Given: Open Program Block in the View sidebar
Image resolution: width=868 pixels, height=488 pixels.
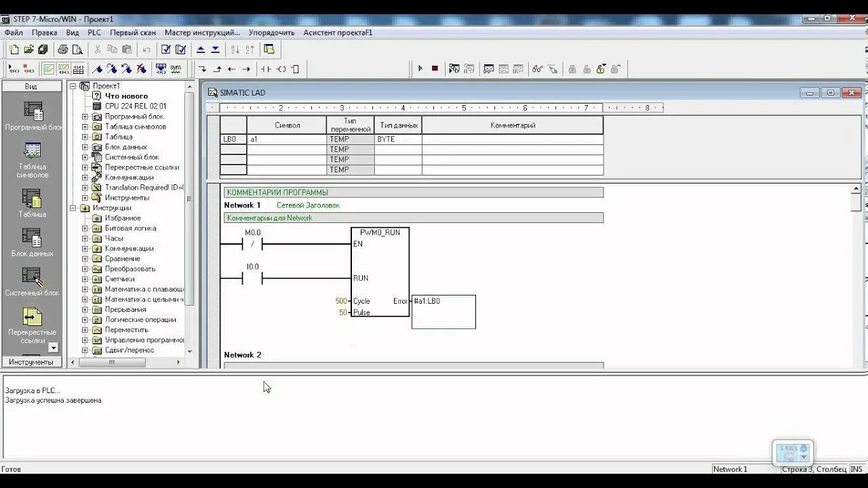Looking at the screenshot, I should point(33,115).
